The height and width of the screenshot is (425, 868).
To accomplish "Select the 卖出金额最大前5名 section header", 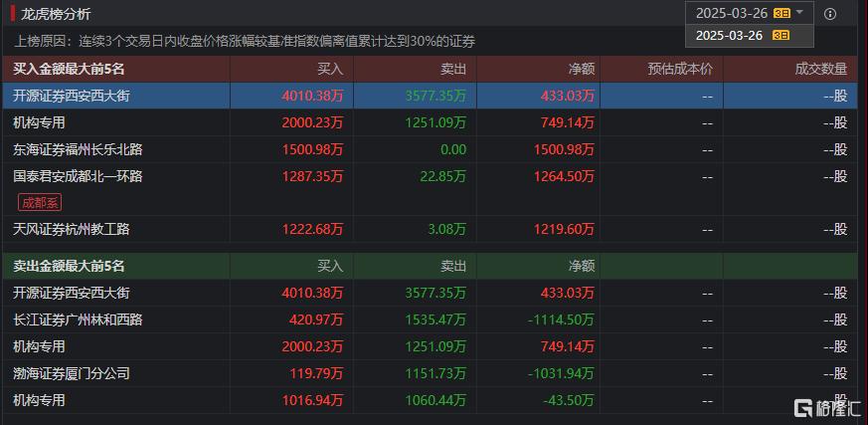I will [x=69, y=266].
